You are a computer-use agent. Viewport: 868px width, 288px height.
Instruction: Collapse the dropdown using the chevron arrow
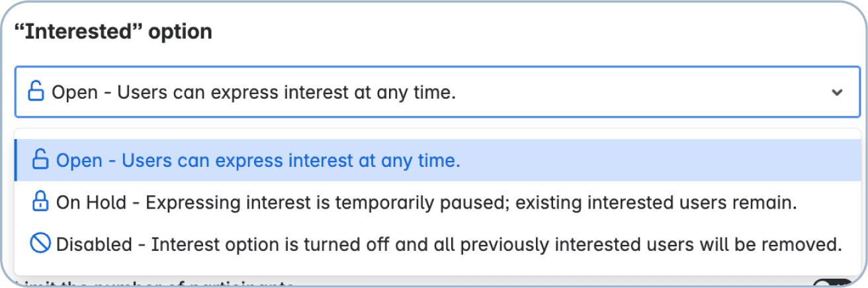tap(837, 93)
